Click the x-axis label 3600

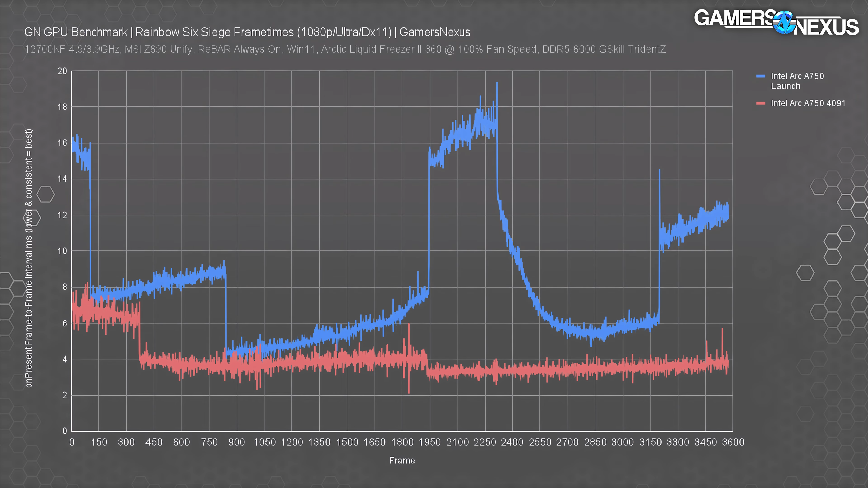coord(733,442)
